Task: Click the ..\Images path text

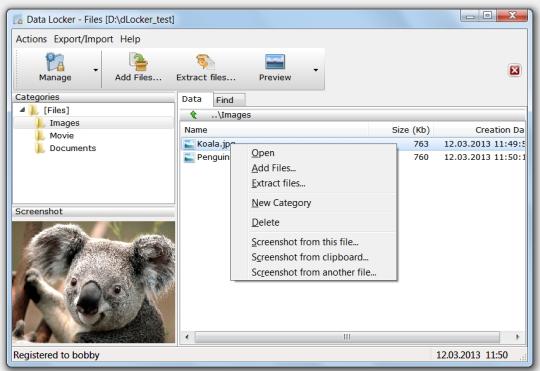Action: click(x=231, y=115)
